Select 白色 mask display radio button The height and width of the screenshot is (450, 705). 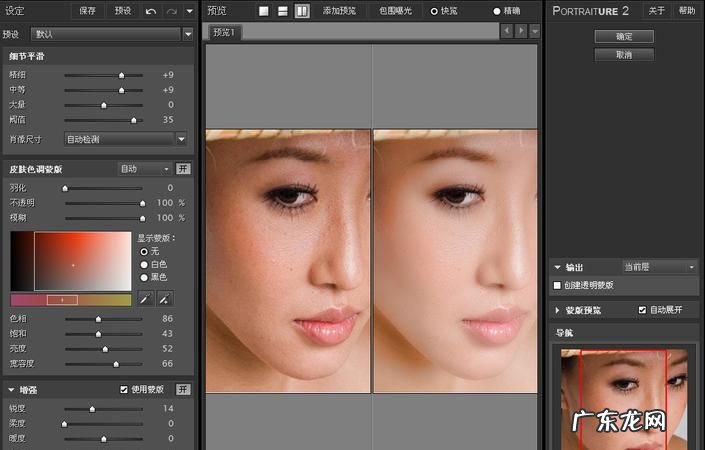click(144, 264)
